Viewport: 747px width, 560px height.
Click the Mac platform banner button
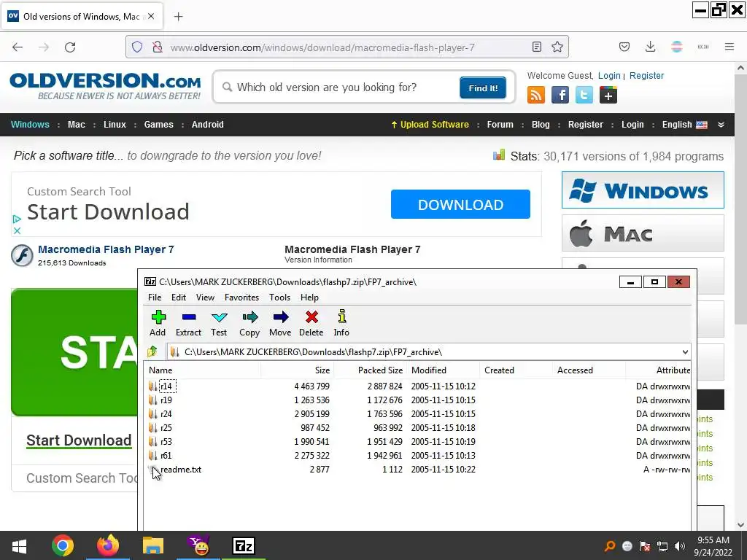pyautogui.click(x=643, y=233)
